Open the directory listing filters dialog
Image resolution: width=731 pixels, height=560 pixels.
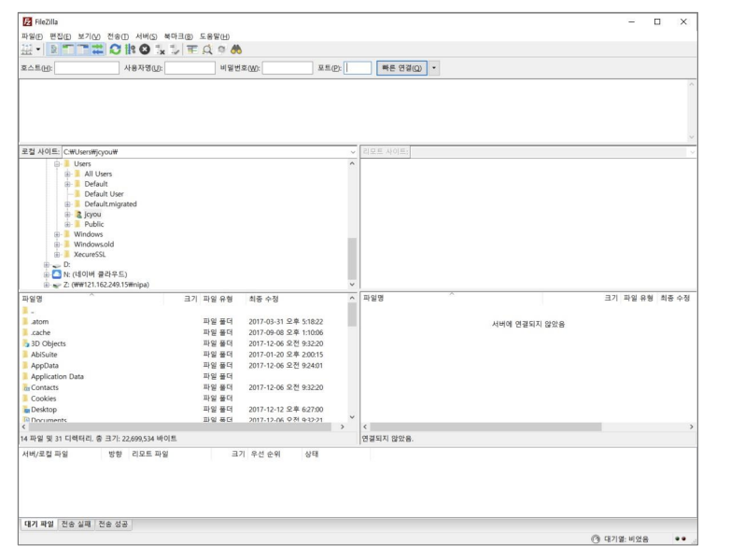[192, 49]
